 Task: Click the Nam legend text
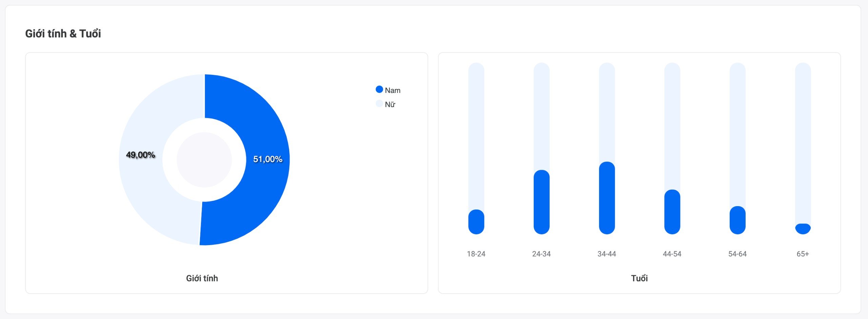tap(393, 91)
